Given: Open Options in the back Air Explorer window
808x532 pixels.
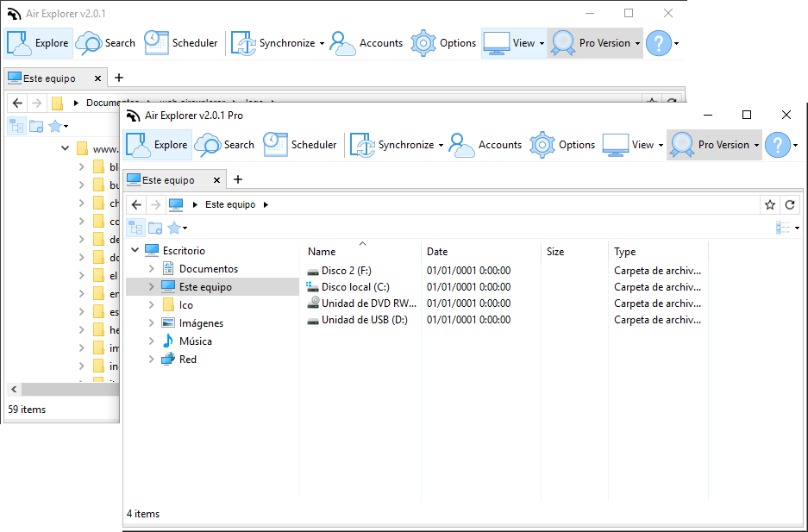Looking at the screenshot, I should click(444, 43).
